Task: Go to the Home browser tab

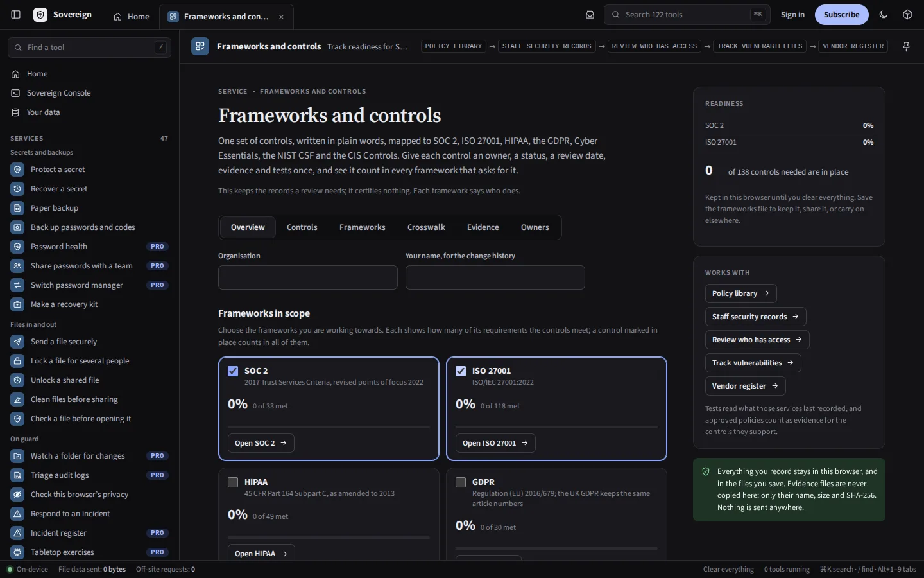Action: click(132, 17)
